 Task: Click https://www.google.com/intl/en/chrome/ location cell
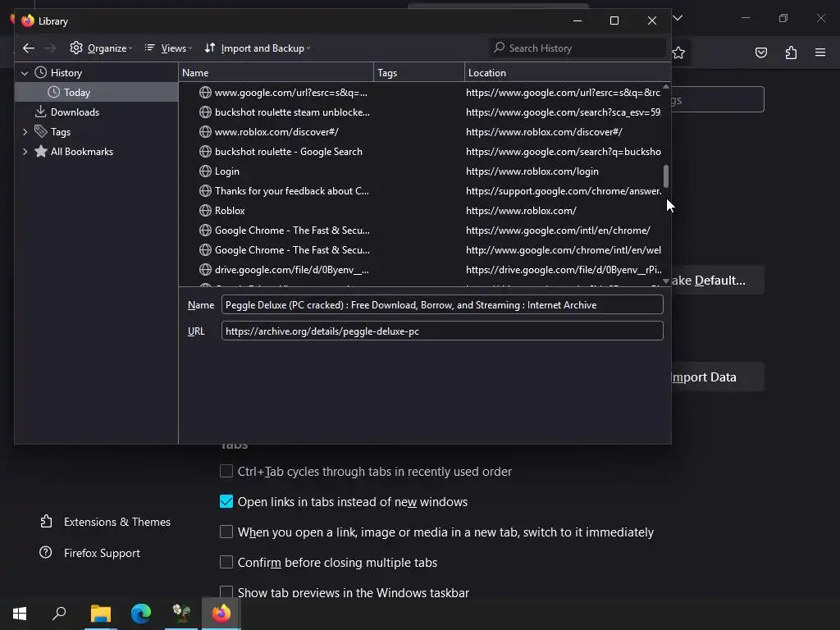tap(558, 231)
